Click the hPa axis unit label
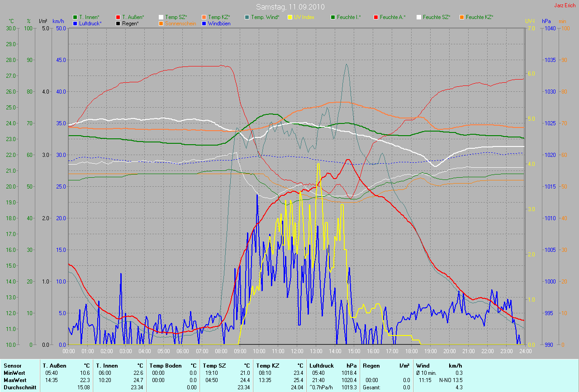The image size is (579, 392). point(547,21)
